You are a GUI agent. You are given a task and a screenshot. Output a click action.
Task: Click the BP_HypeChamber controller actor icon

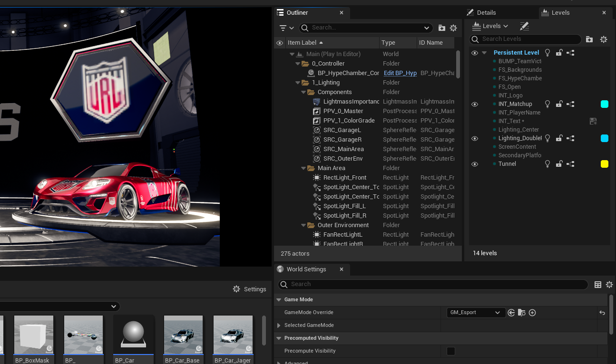tap(311, 73)
